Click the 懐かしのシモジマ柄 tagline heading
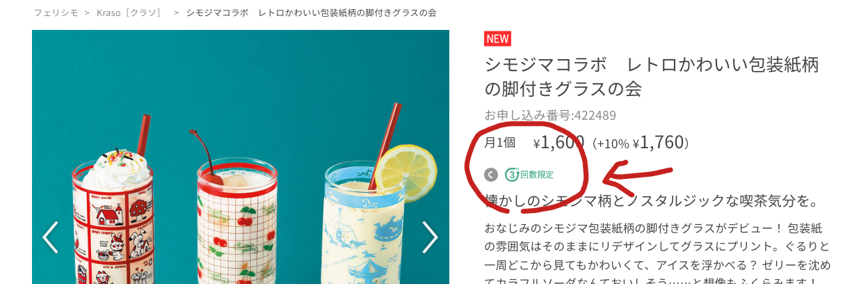Image resolution: width=868 pixels, height=284 pixels. [651, 201]
